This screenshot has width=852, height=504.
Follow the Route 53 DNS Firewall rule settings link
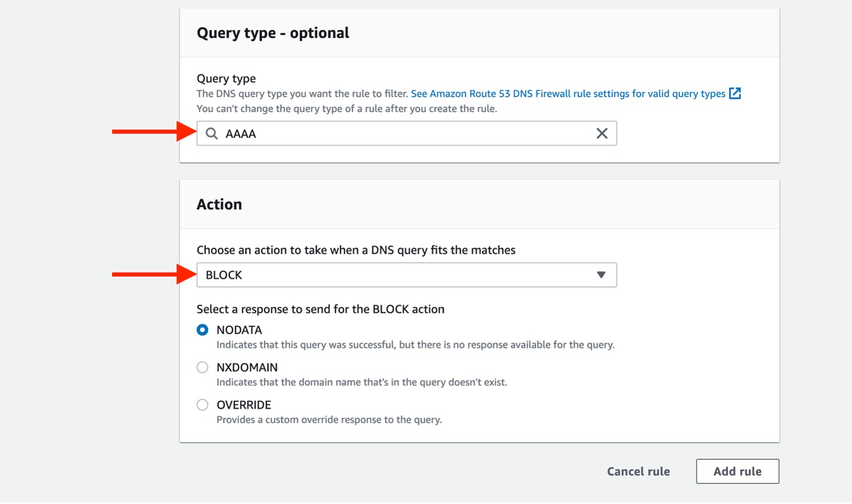point(568,94)
